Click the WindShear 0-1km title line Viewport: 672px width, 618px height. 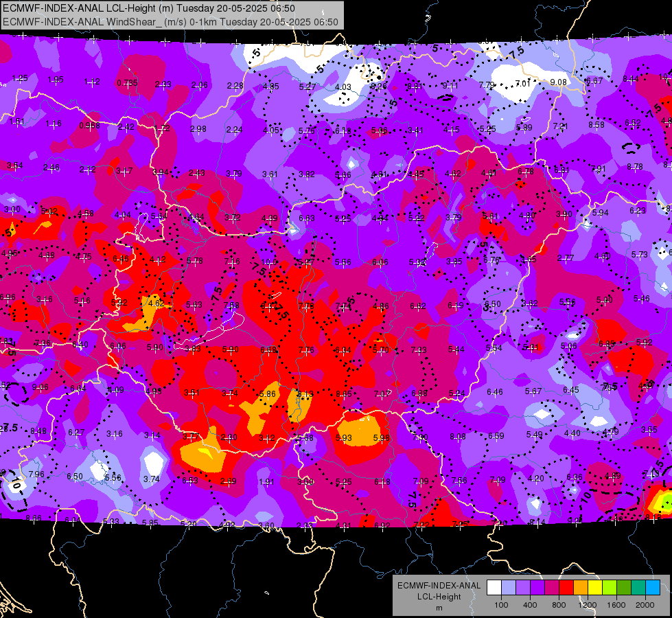(x=170, y=22)
